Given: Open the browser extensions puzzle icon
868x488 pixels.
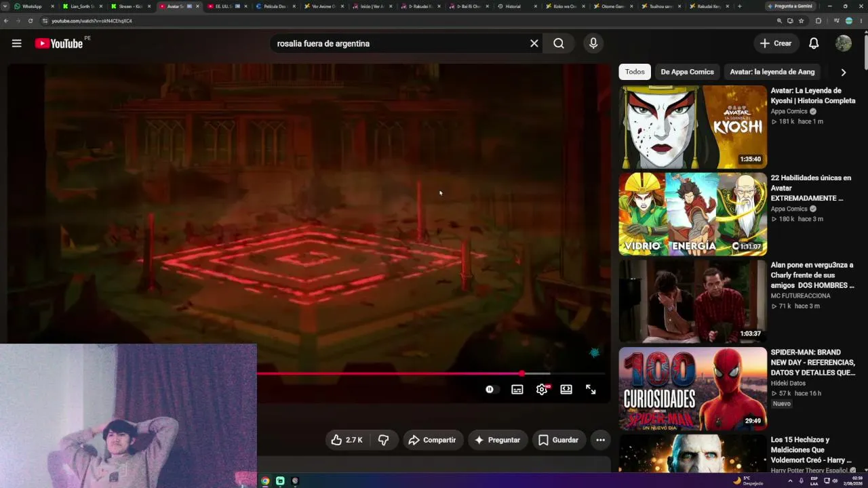Looking at the screenshot, I should [818, 21].
